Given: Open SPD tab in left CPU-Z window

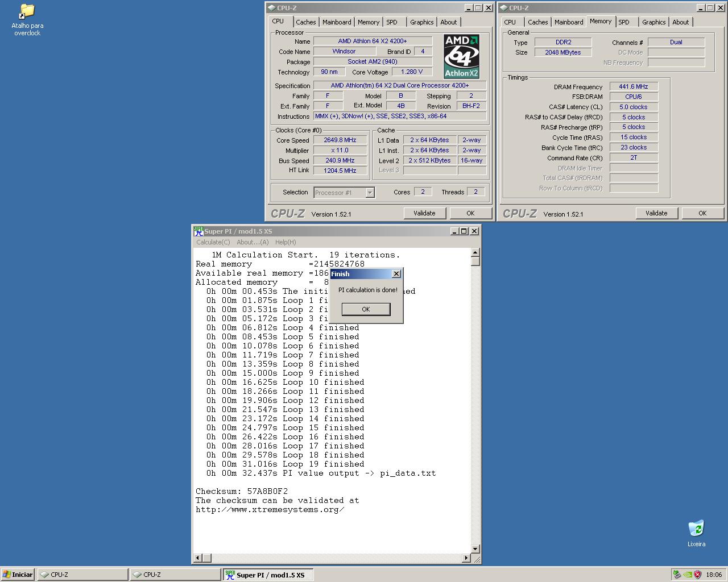Looking at the screenshot, I should click(392, 22).
